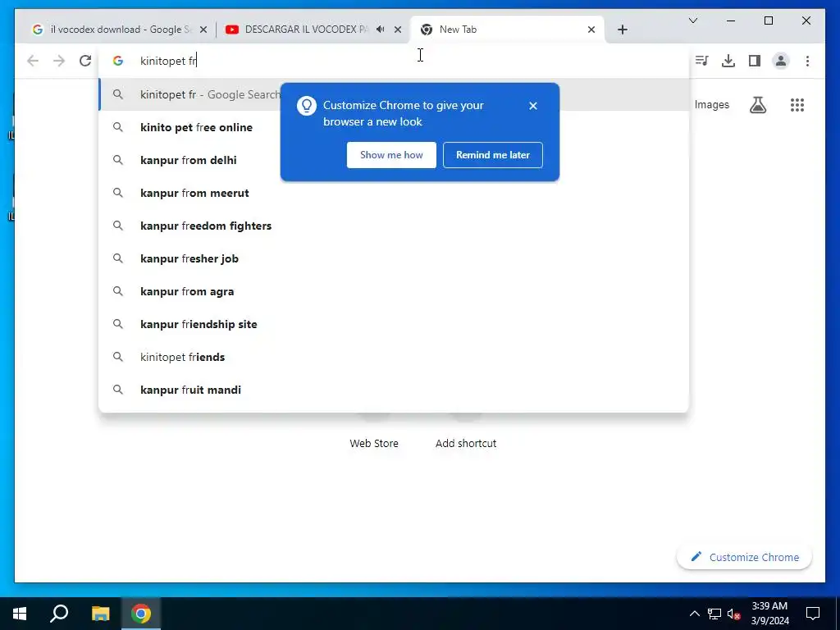
Task: Open the Search Labs flask icon
Action: click(757, 105)
